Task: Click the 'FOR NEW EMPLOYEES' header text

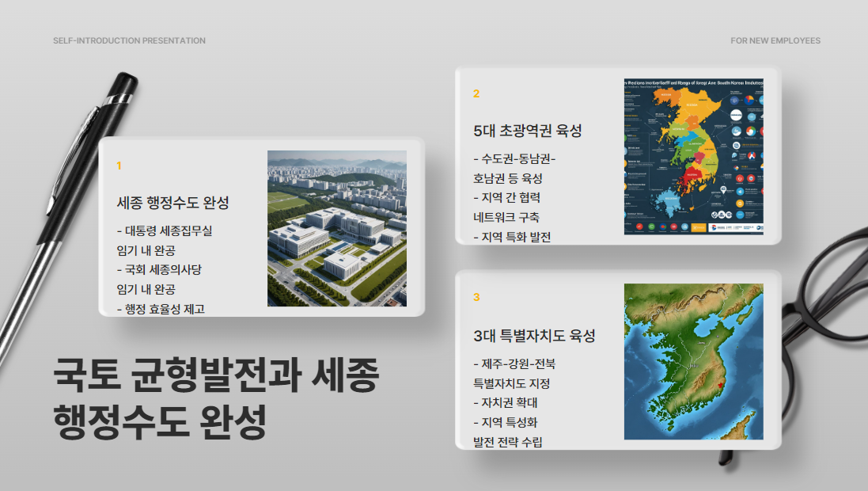Action: click(775, 40)
